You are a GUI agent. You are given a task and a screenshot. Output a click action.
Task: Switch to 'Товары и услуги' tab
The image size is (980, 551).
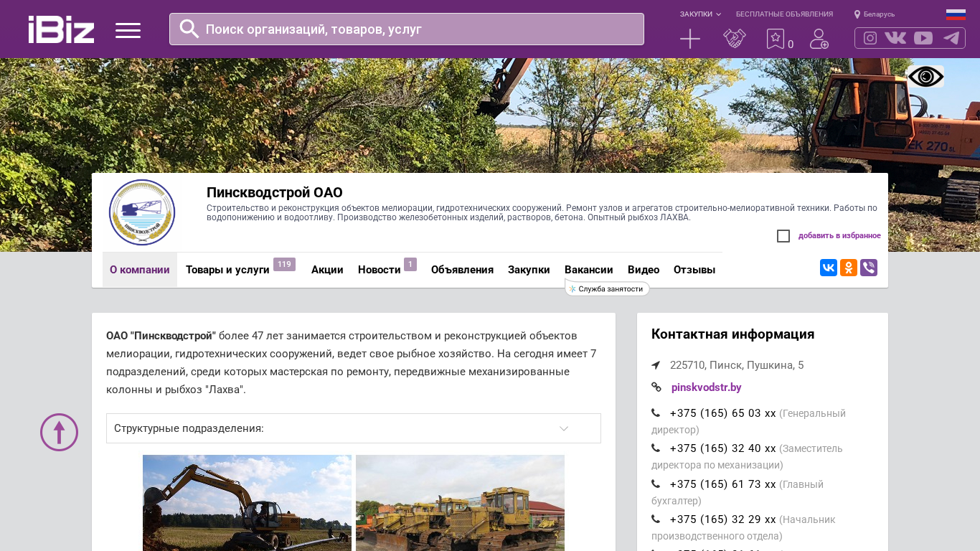227,270
